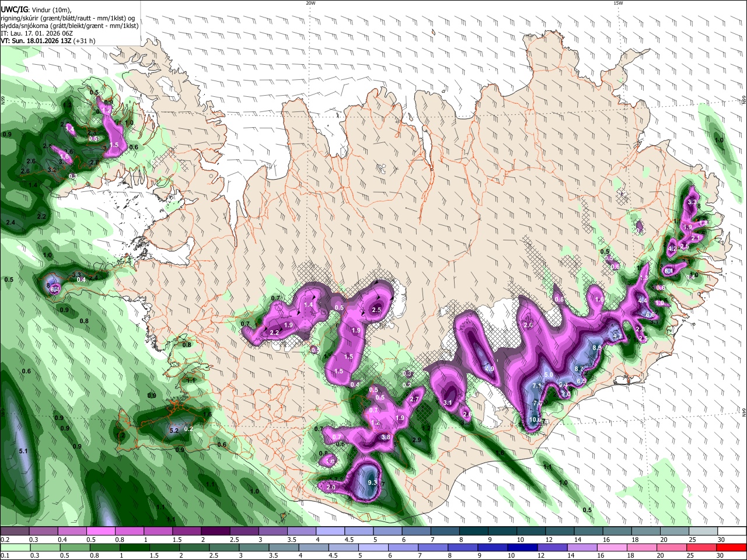The image size is (747, 560).
Task: Click the 4.2 snowfall value on the map
Action: (x=672, y=249)
